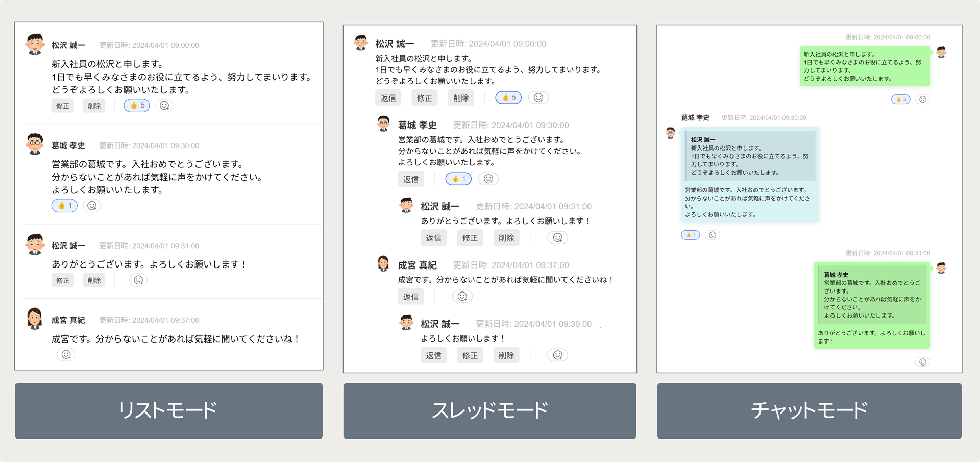
Task: Open the emoji picker on 松沢's first list comment
Action: coord(164,106)
